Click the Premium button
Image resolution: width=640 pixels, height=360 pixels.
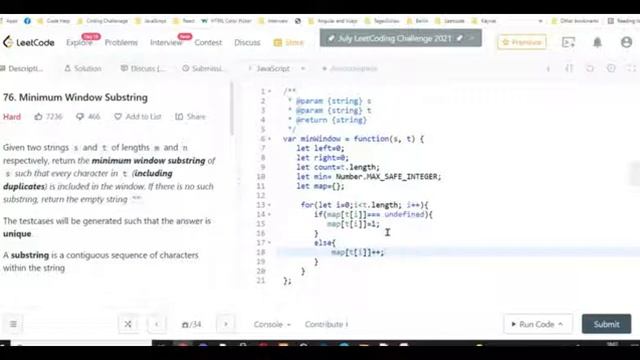522,42
